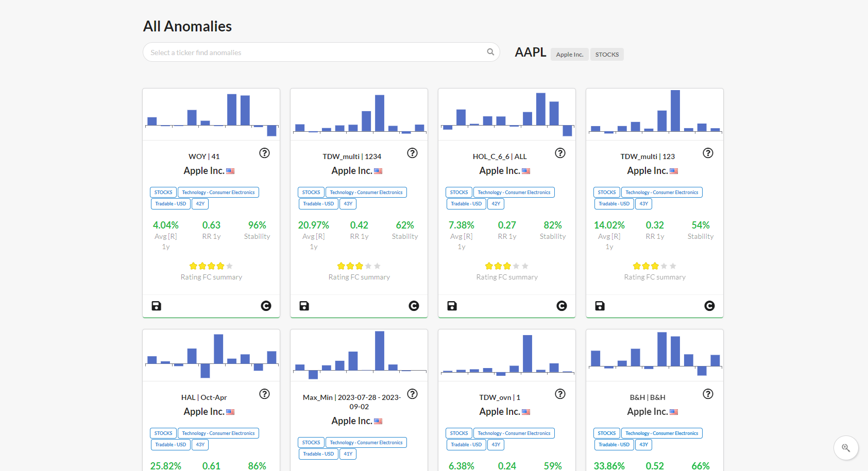Focus the ticker search input field

click(x=321, y=52)
